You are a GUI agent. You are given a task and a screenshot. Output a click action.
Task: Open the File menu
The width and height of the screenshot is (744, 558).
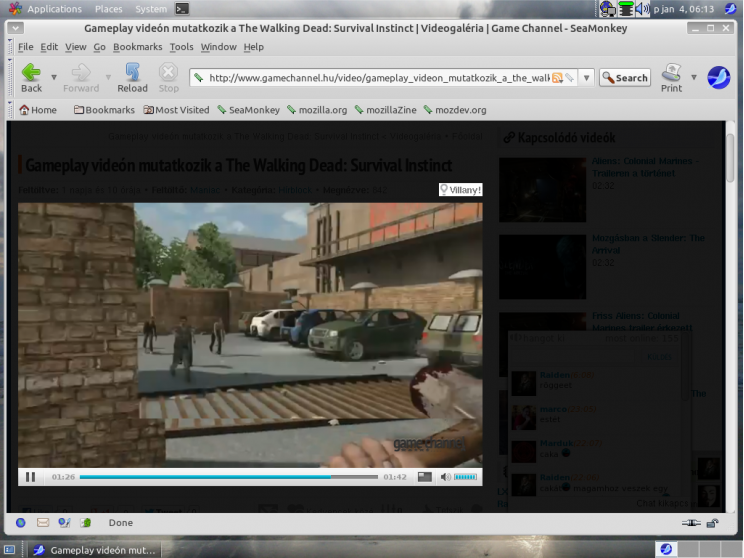coord(26,47)
